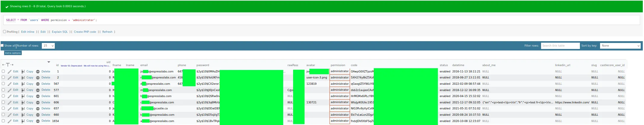Sort by the email column header
The height and width of the screenshot is (125, 644).
[144, 65]
